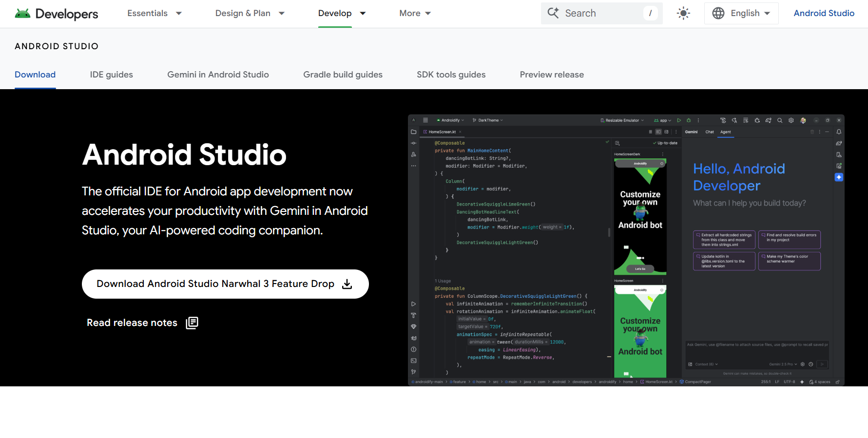Viewport: 868px width, 438px height.
Task: Click the blue Gemini sparkle icon in IDE screenshot
Action: pos(839,177)
